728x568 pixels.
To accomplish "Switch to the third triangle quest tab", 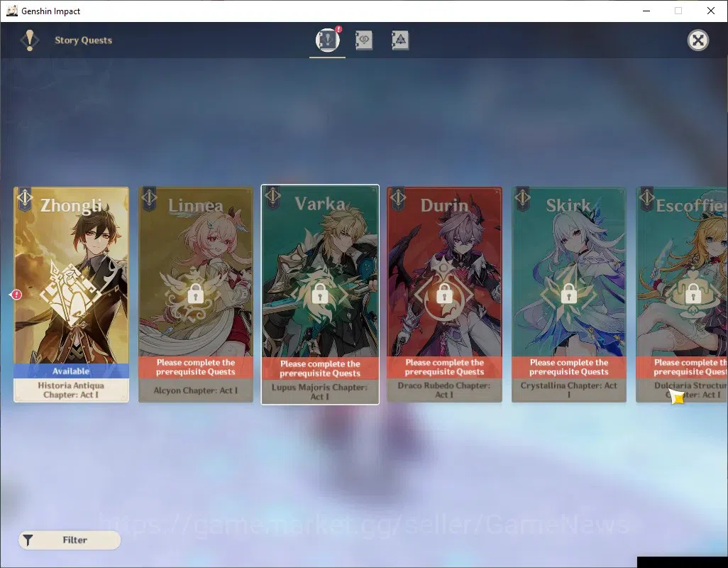I will point(400,40).
